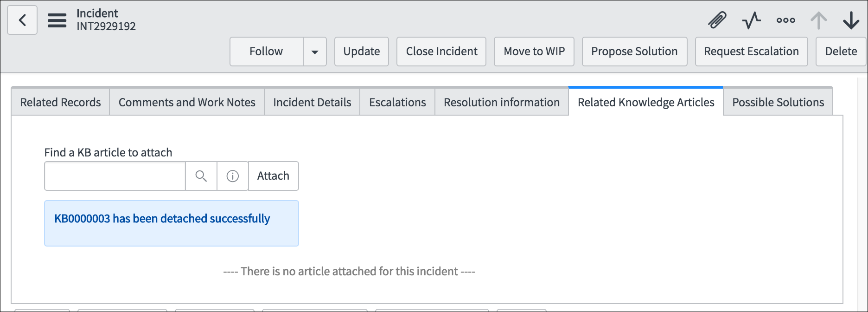Click the up navigation arrow icon
The width and height of the screenshot is (868, 312).
819,20
